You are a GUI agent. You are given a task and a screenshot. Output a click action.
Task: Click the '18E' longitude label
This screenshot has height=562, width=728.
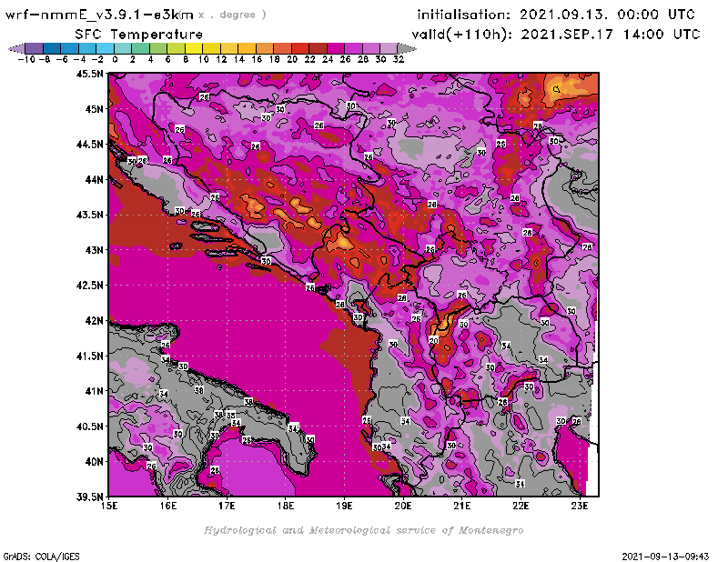[x=286, y=506]
